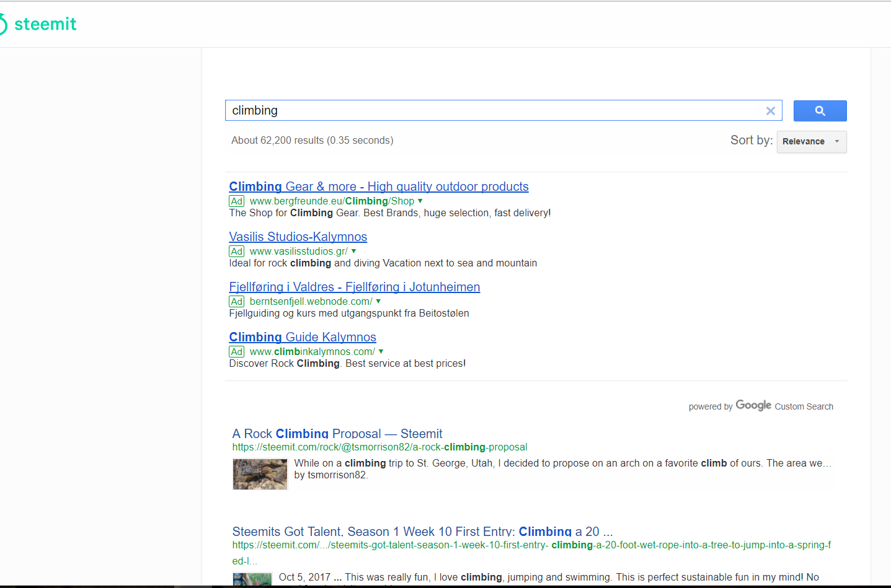The height and width of the screenshot is (588, 891).
Task: Click Ad badge beside www.climbinkalymnos.com
Action: point(237,352)
